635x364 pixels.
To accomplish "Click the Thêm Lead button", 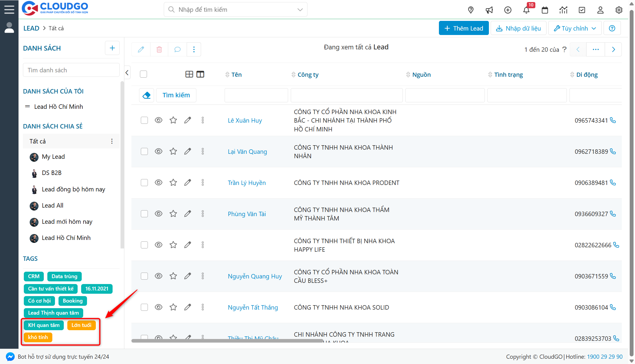I will (x=464, y=28).
